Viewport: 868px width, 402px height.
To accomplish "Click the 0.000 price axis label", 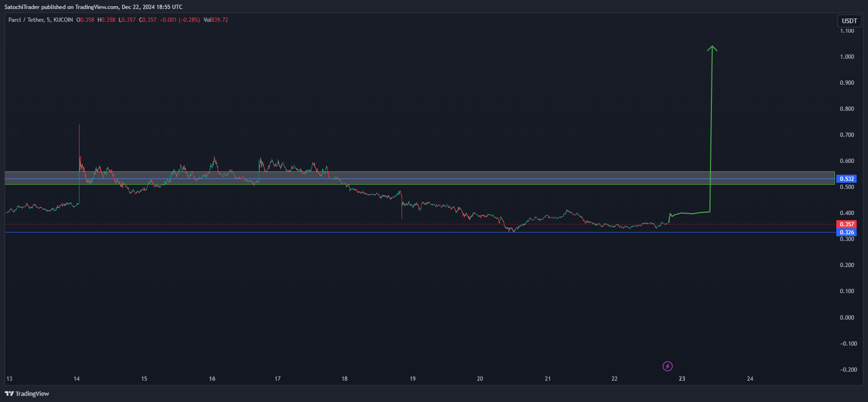I will point(847,318).
